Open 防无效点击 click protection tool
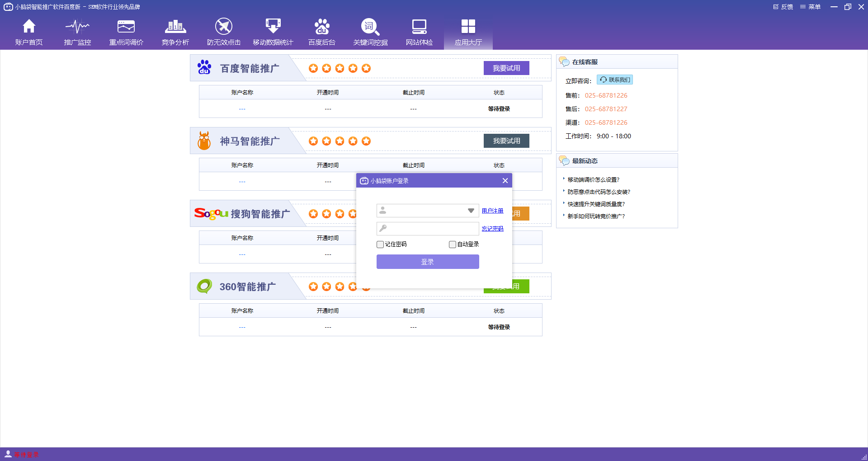Screen dimensions: 868x461 [224, 32]
